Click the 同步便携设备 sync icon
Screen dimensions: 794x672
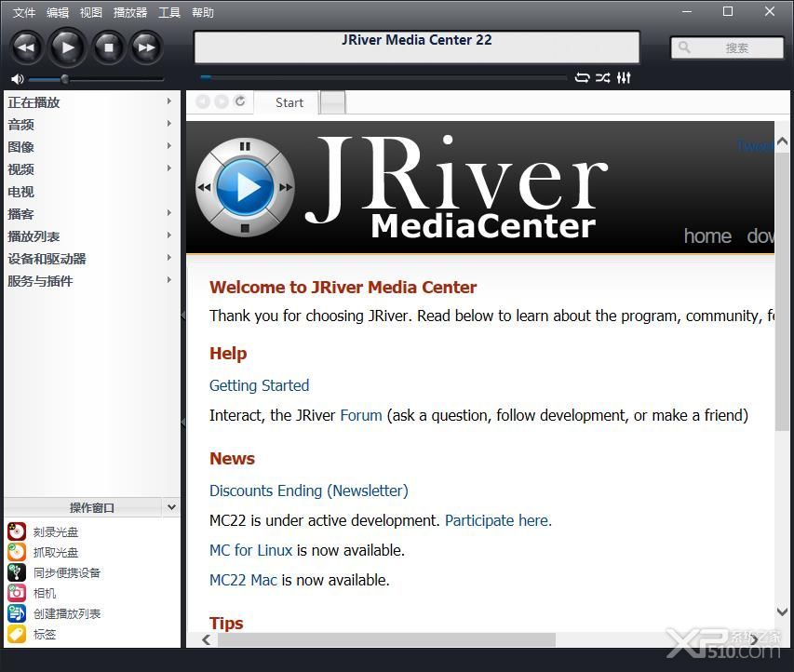[17, 572]
